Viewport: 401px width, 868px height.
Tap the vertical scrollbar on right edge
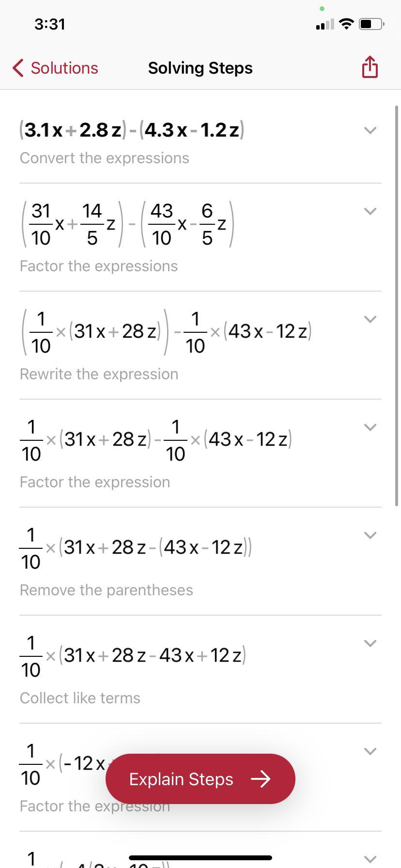click(x=397, y=305)
